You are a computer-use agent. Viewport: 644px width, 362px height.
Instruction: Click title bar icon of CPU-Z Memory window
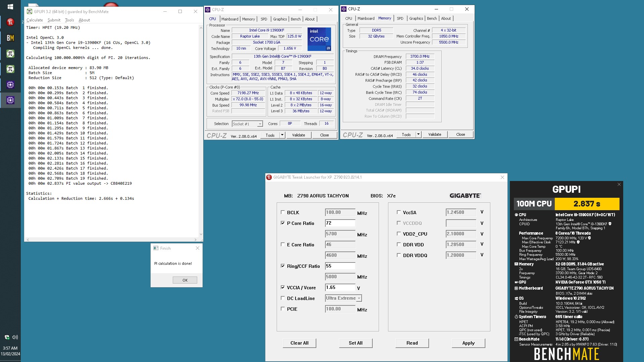pyautogui.click(x=344, y=9)
